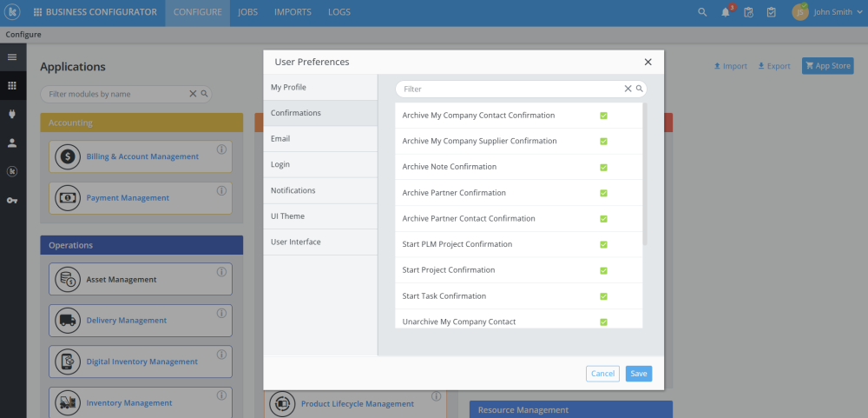Image resolution: width=868 pixels, height=418 pixels.
Task: Click the hamburger menu icon in left sidebar
Action: click(12, 57)
